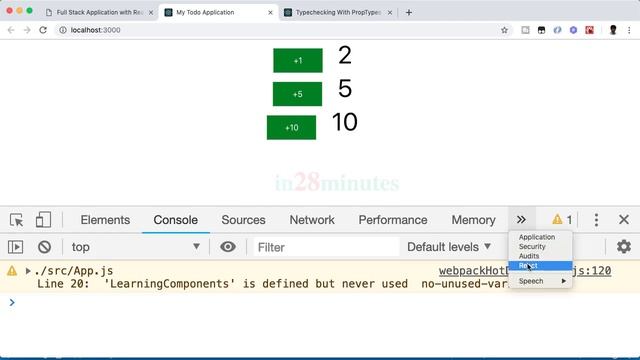Open the Default levels dropdown
640x360 pixels.
pos(449,247)
